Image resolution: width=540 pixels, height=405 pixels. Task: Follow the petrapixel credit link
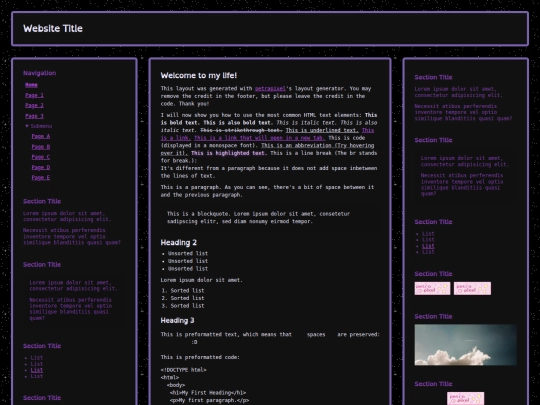tap(270, 89)
